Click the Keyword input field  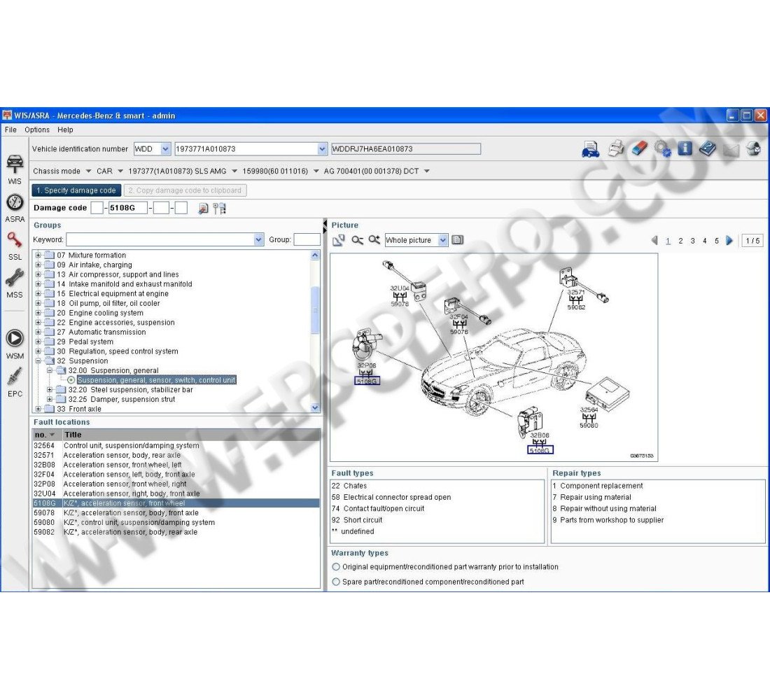(160, 239)
